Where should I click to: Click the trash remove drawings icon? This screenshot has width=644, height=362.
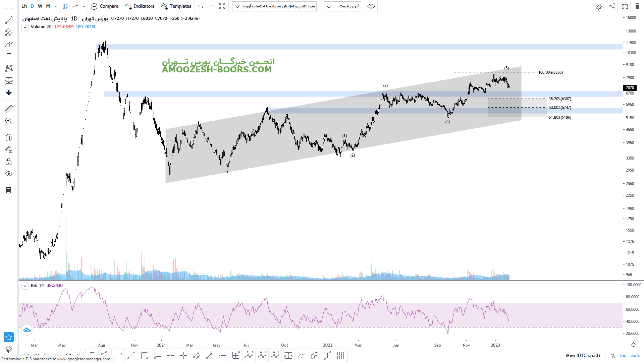coord(9,190)
